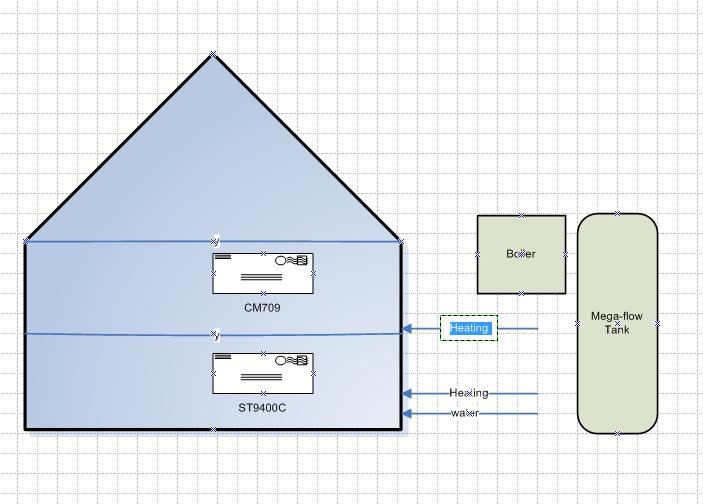
Task: Click connection point on top of Boiler
Action: [x=522, y=215]
